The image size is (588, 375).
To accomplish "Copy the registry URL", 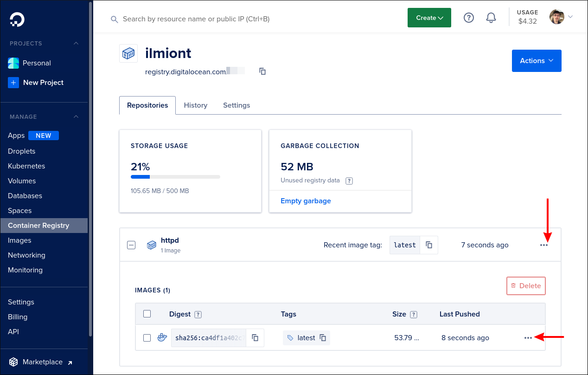I will click(x=262, y=71).
